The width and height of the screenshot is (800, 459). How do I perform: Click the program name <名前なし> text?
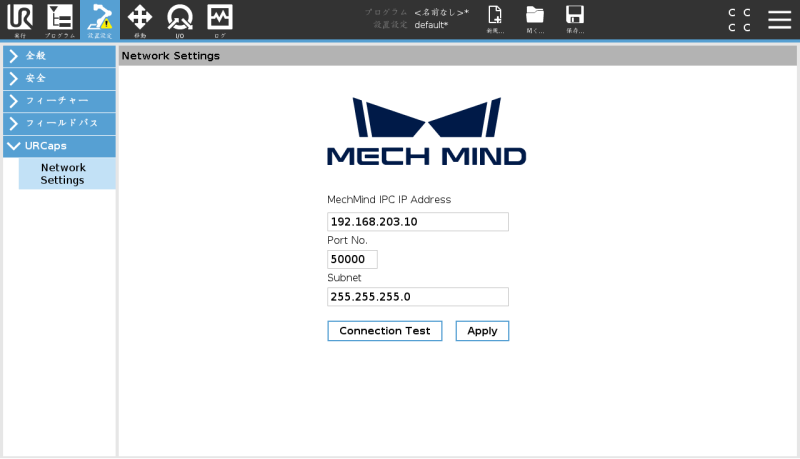pos(441,12)
